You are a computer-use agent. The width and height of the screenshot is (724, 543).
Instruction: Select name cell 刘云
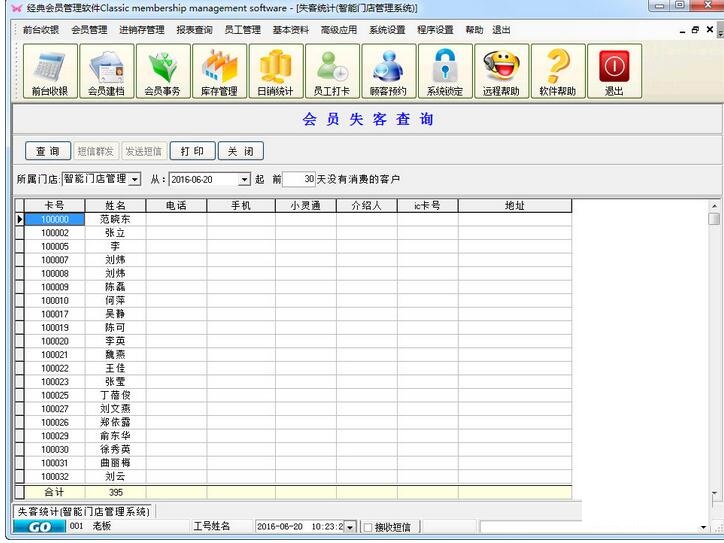pos(115,477)
